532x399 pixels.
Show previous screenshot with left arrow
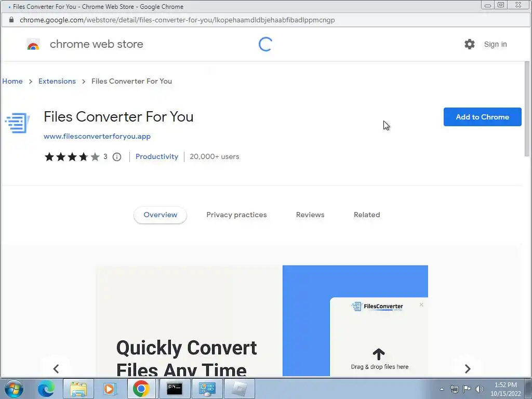tap(56, 368)
